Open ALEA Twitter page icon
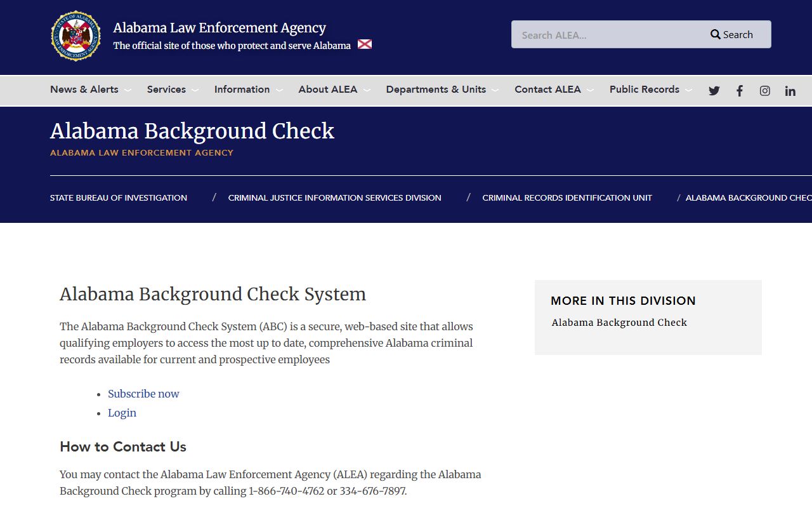 click(x=714, y=91)
